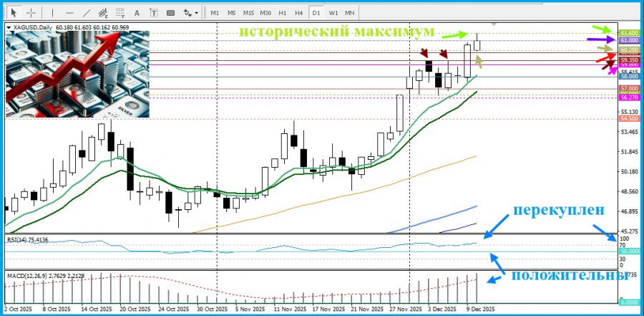Click the 60.200 price level label
This screenshot has width=644, height=316.
tap(629, 50)
